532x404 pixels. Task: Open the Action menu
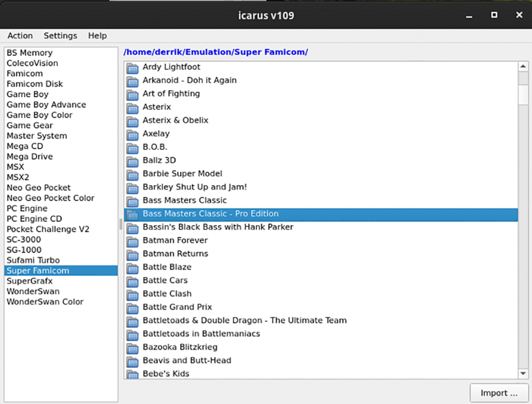[20, 35]
